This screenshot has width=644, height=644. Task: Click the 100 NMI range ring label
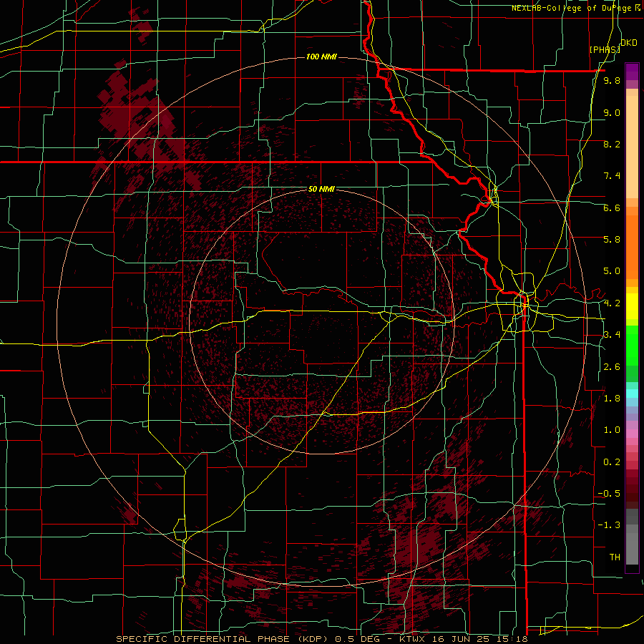tap(321, 57)
